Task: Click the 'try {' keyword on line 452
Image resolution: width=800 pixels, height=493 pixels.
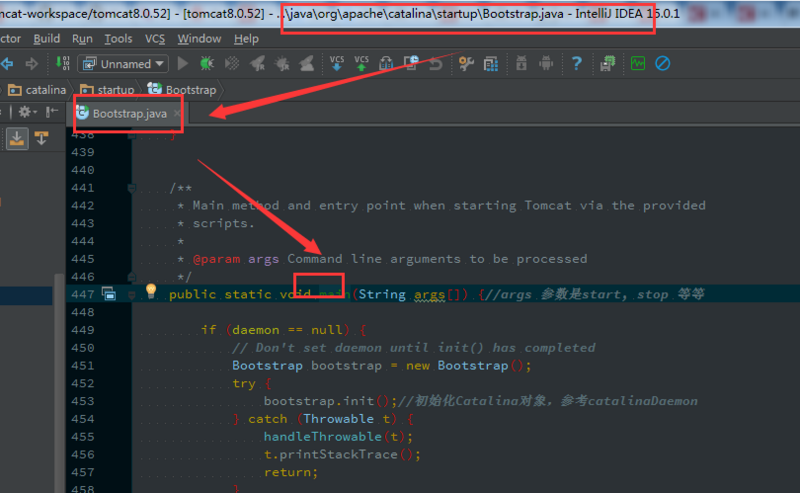Action: click(x=252, y=384)
